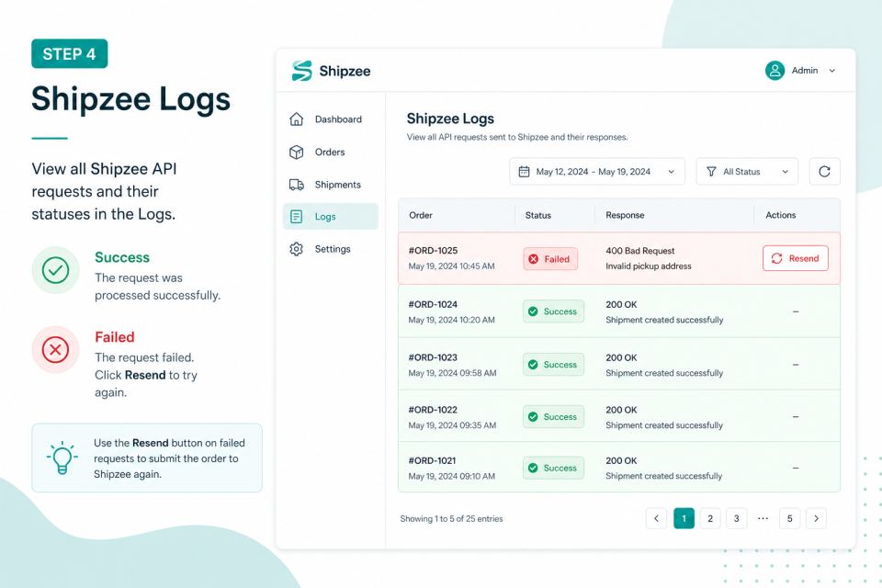
Task: Click the green check icon for #ORD-1022
Action: pos(533,417)
